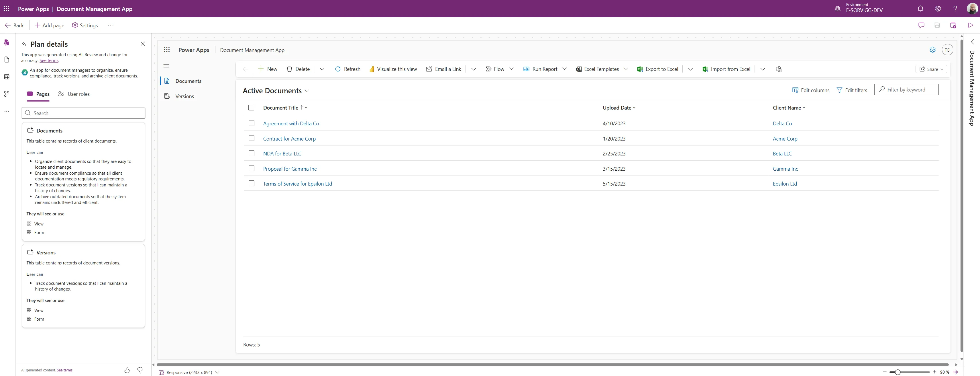This screenshot has height=376, width=980.
Task: Give thumbs up feedback on AI content
Action: point(127,370)
